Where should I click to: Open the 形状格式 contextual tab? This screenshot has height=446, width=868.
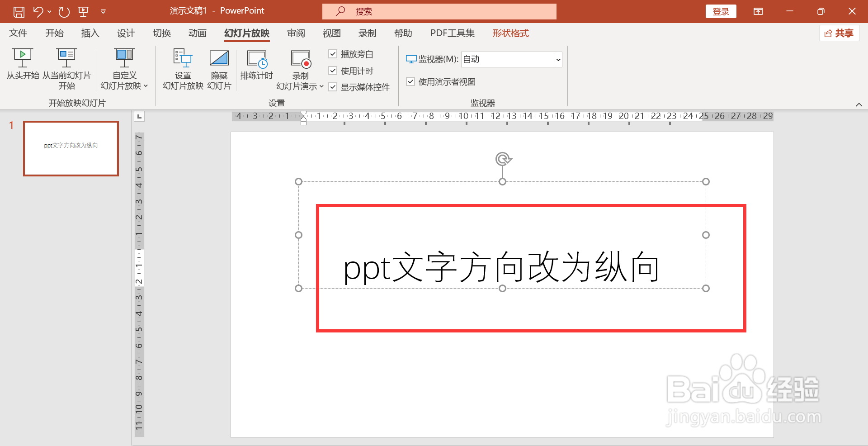510,33
